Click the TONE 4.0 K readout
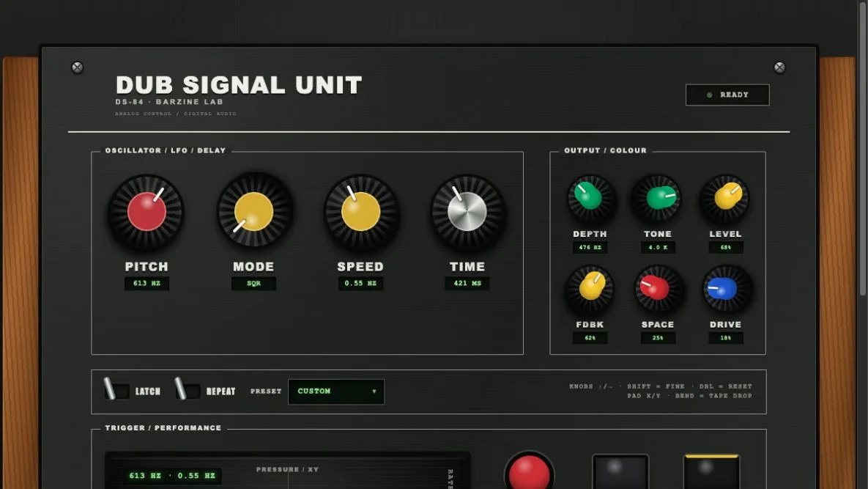This screenshot has width=868, height=489. [x=658, y=248]
